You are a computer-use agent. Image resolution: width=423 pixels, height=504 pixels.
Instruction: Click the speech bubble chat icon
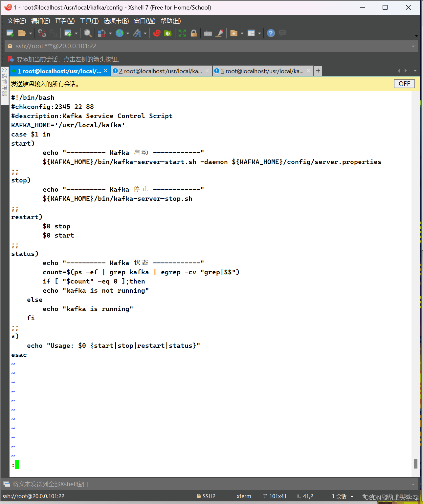(282, 33)
